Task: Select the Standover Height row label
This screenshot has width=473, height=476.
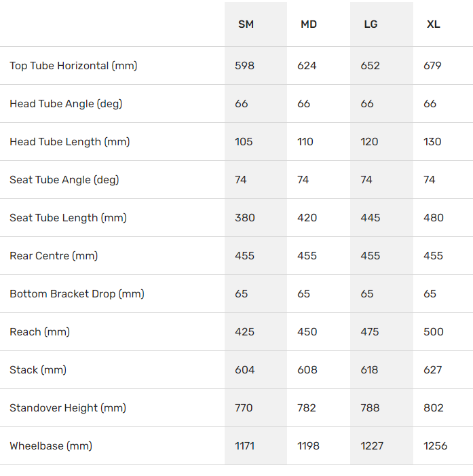Action: click(x=68, y=408)
